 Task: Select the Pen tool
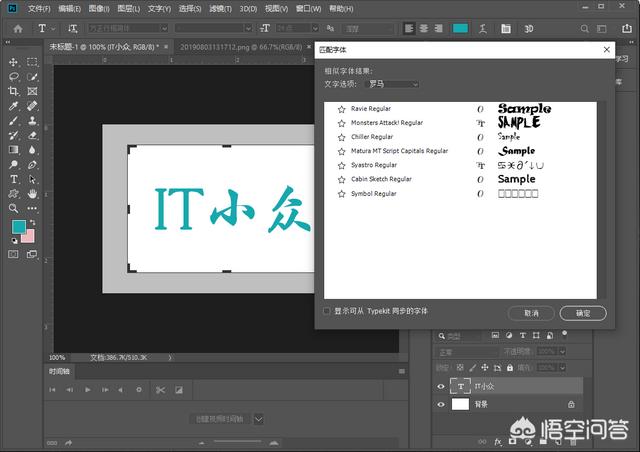pos(32,165)
